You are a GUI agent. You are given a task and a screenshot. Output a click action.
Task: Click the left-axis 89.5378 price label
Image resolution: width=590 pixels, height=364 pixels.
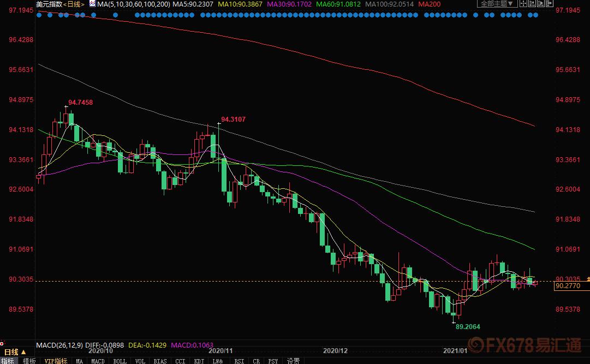(x=21, y=309)
